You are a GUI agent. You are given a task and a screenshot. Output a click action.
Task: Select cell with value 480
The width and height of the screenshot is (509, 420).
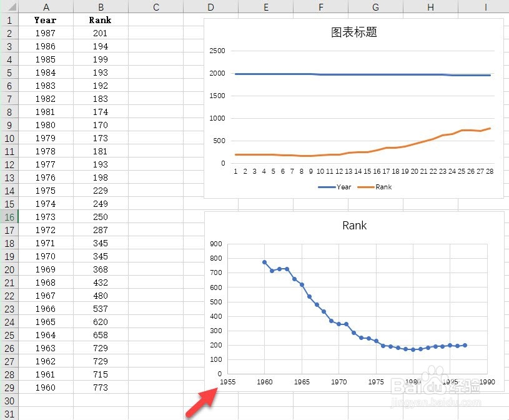[x=101, y=296]
